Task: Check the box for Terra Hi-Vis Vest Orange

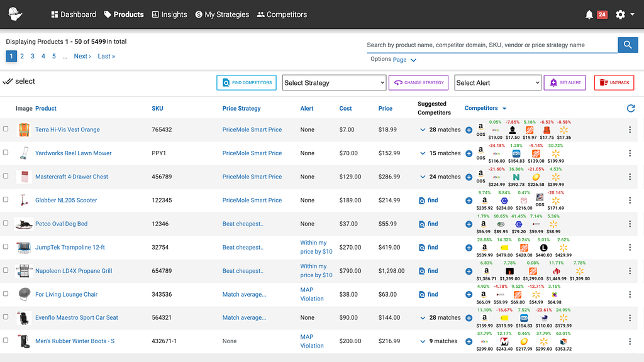Action: (x=6, y=129)
